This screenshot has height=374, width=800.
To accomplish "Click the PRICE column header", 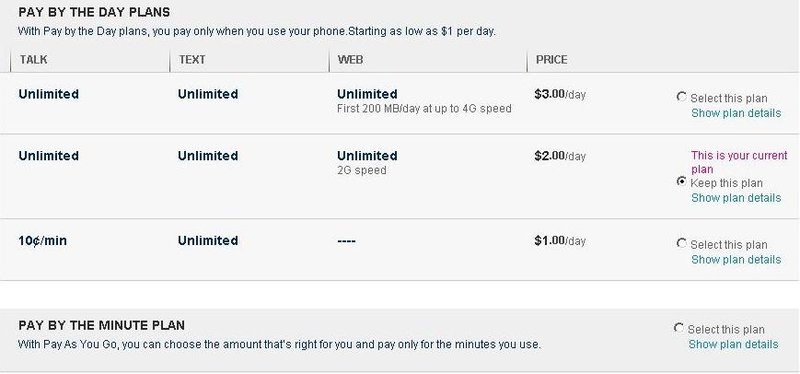I will click(x=552, y=60).
